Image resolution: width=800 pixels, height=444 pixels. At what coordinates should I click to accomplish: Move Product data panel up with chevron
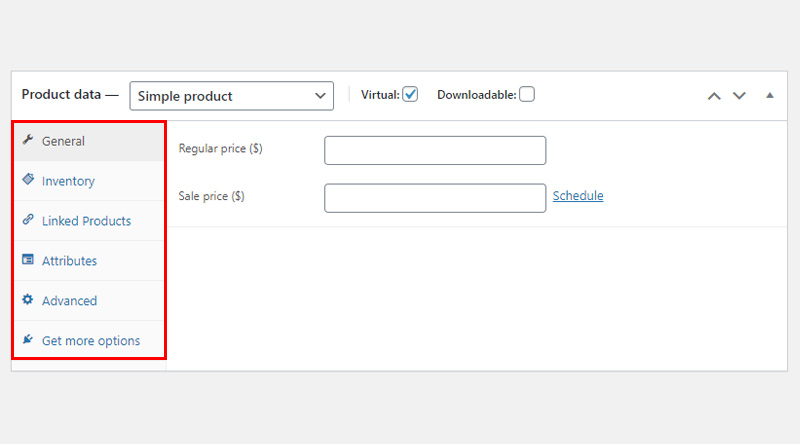(x=714, y=96)
